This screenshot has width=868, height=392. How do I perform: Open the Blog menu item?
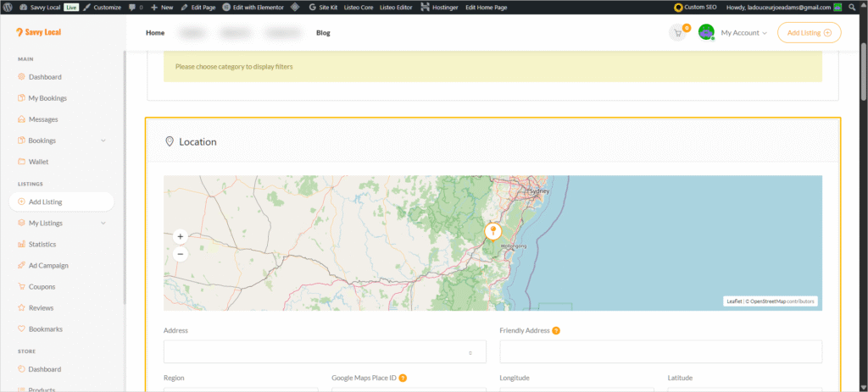(323, 33)
